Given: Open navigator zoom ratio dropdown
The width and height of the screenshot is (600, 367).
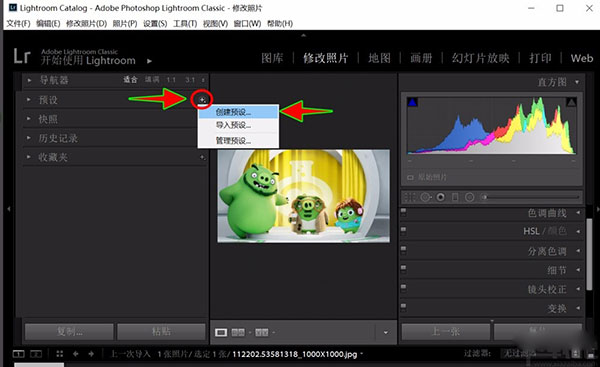Looking at the screenshot, I should 203,80.
